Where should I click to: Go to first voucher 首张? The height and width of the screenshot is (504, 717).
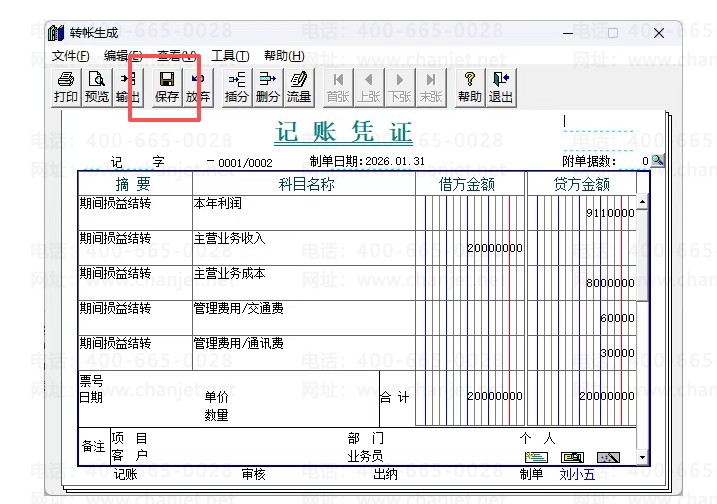coord(338,87)
